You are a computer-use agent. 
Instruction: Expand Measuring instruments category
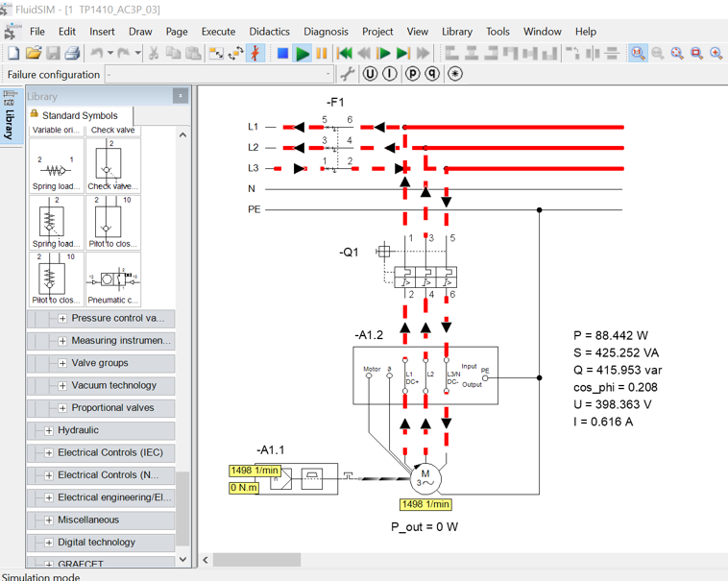(x=62, y=341)
